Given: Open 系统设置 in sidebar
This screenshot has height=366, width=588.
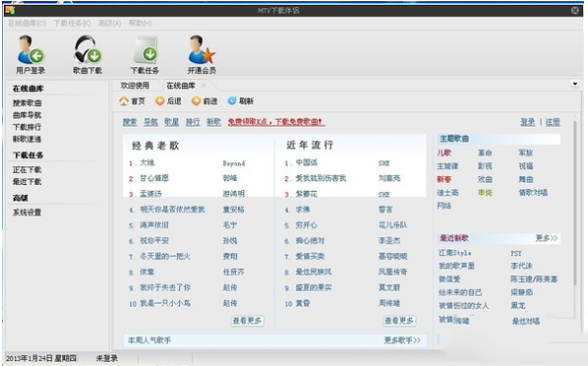Looking at the screenshot, I should 27,213.
